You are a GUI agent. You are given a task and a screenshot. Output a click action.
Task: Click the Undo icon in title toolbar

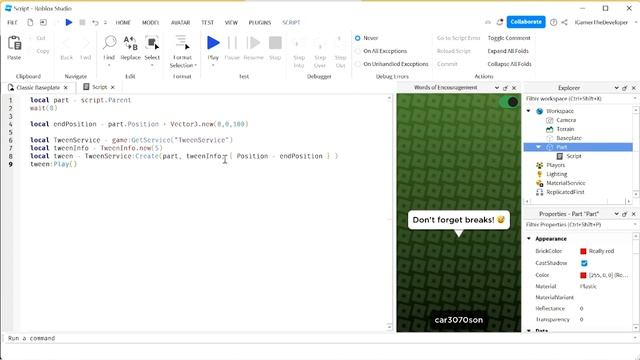(x=95, y=22)
